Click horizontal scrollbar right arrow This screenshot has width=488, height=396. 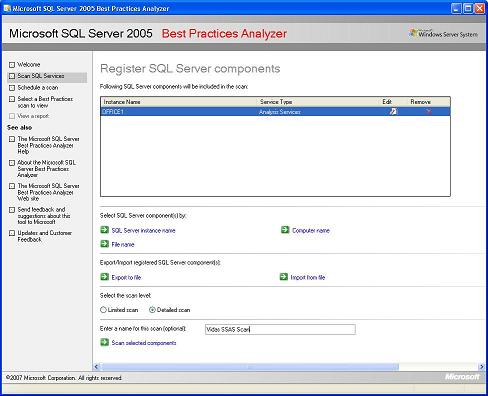481,367
